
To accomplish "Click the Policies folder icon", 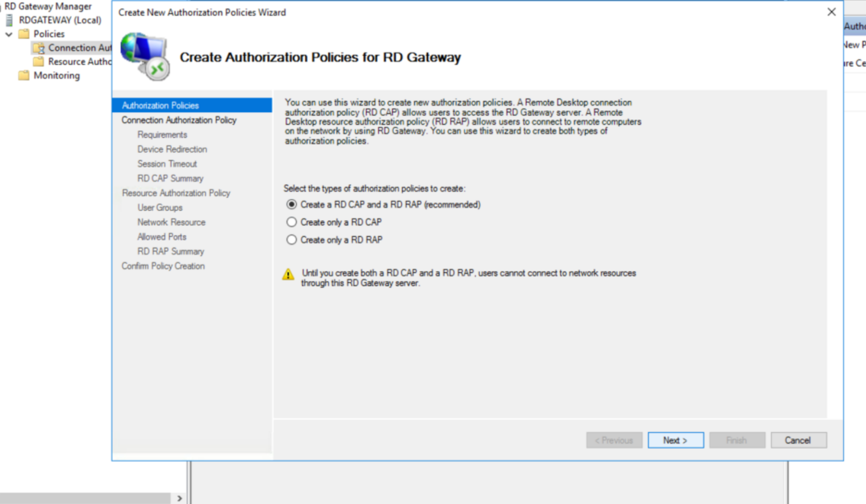I will (24, 34).
